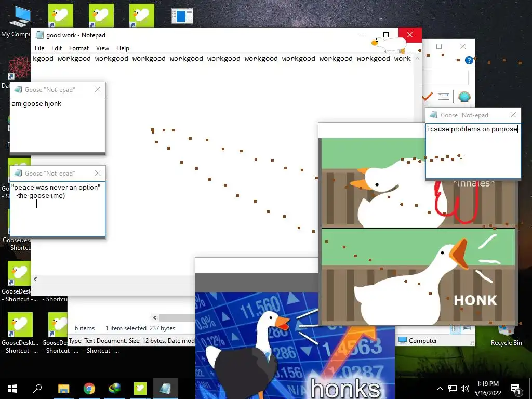Click the HONK goose meme image
532x399 pixels.
pyautogui.click(x=418, y=231)
